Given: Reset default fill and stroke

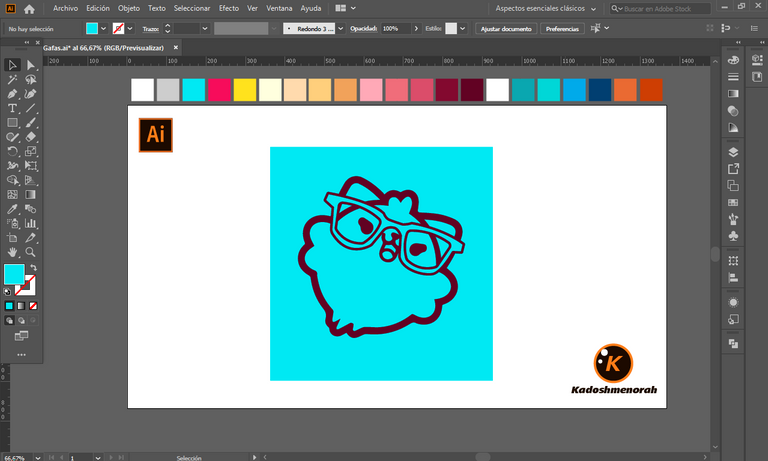Looking at the screenshot, I should point(7,292).
